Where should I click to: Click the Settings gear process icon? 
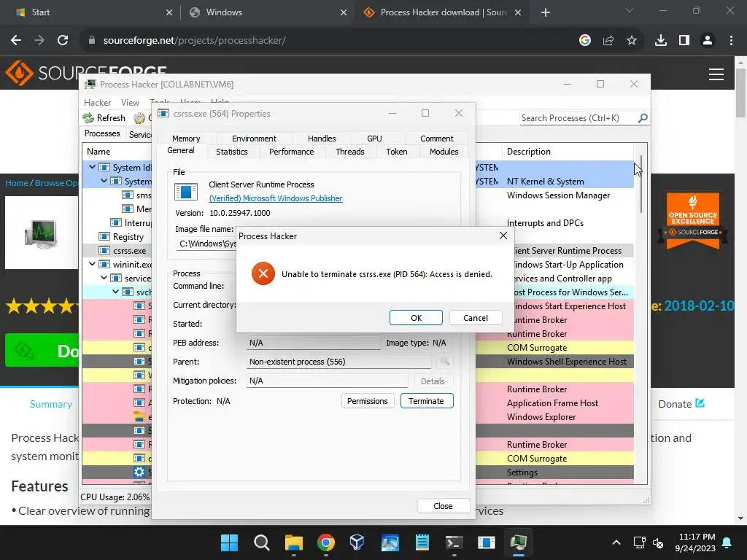[139, 472]
